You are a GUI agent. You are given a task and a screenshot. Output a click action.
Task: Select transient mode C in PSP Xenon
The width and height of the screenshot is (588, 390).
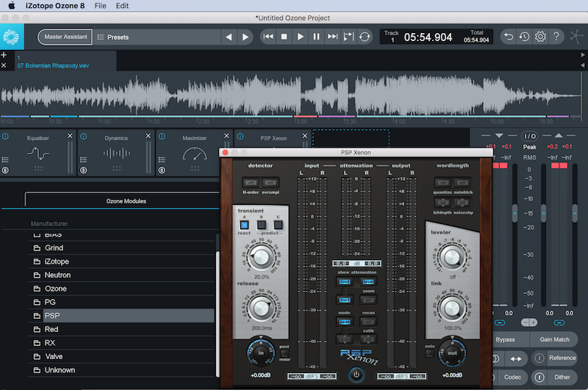pos(279,225)
